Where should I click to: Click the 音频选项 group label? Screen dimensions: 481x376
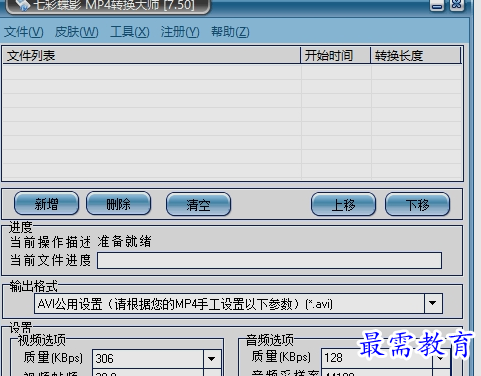pos(270,340)
